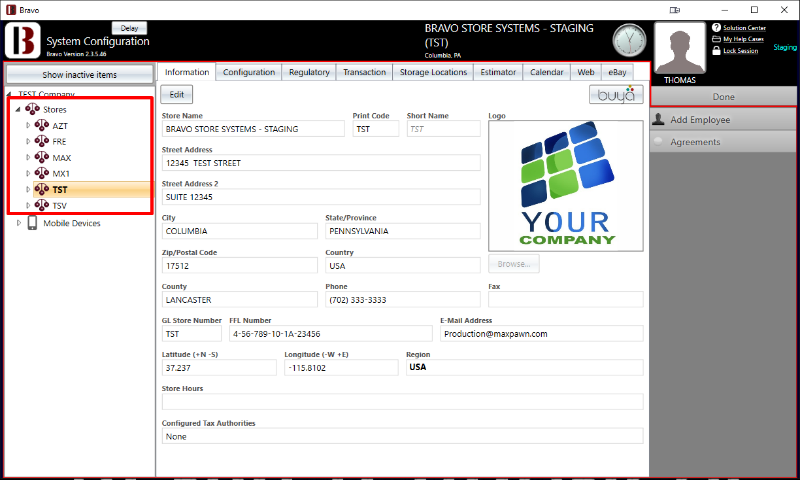Select the Information tab
This screenshot has width=800, height=480.
click(x=187, y=72)
